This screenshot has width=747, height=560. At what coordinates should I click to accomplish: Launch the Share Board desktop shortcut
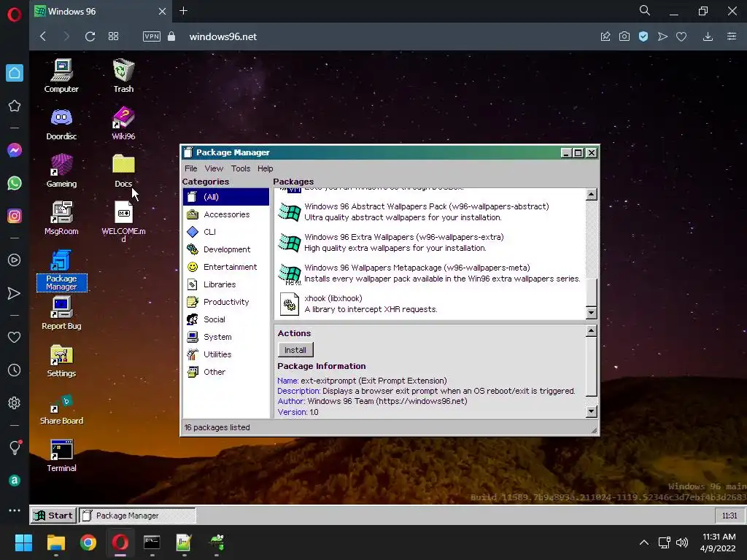(61, 409)
